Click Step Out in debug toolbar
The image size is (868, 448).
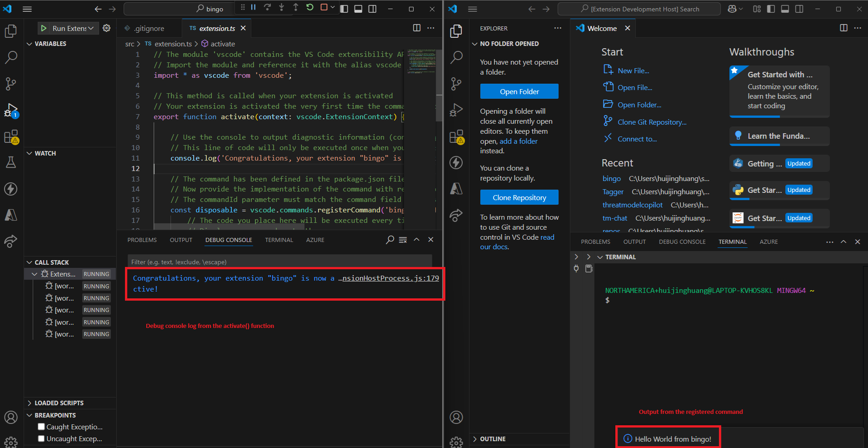[295, 7]
